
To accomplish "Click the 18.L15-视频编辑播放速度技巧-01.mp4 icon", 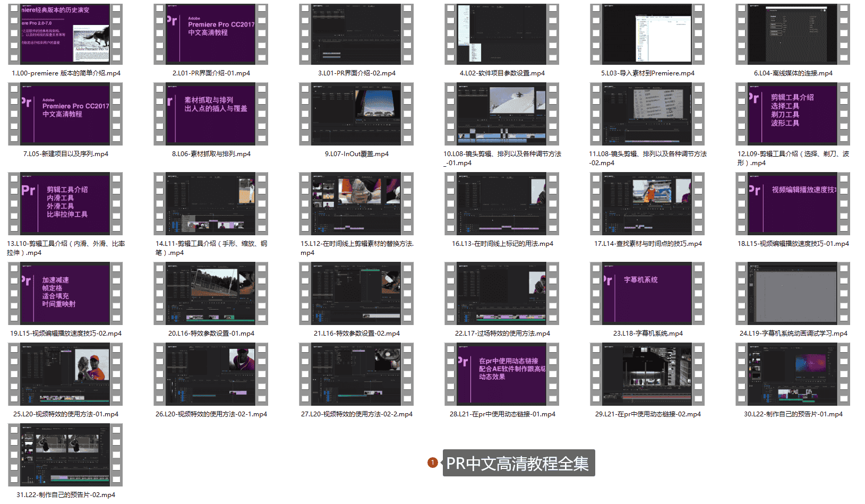I will [793, 203].
